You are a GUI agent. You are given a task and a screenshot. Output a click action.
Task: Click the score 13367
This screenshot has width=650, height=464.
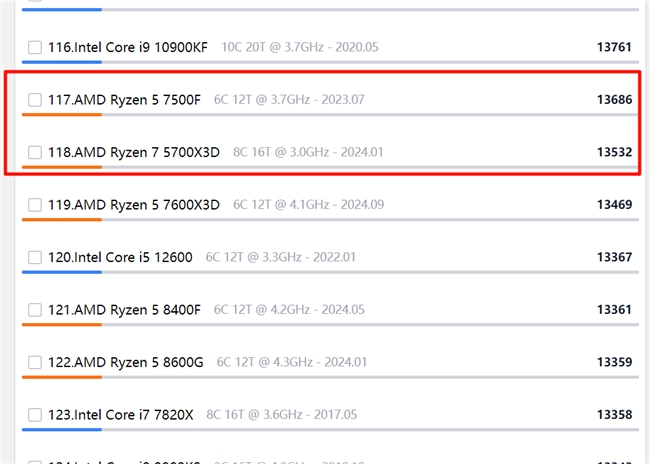[x=614, y=258]
